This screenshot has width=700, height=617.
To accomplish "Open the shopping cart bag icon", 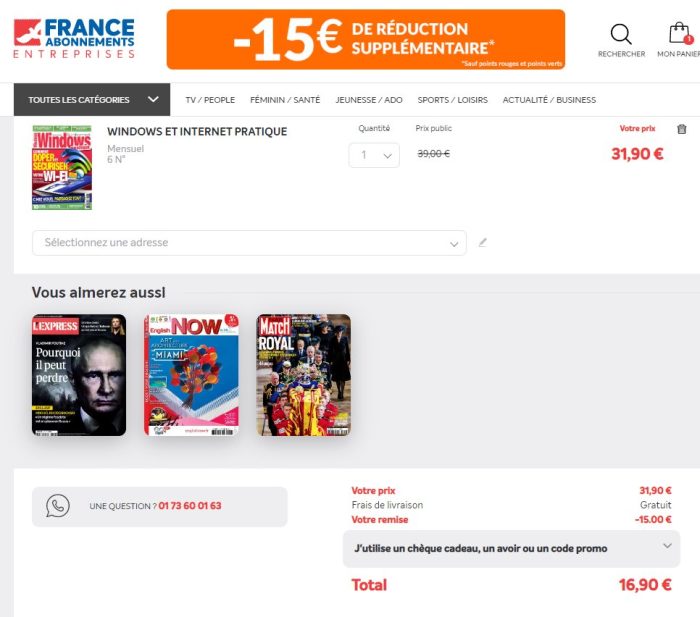I will (679, 35).
